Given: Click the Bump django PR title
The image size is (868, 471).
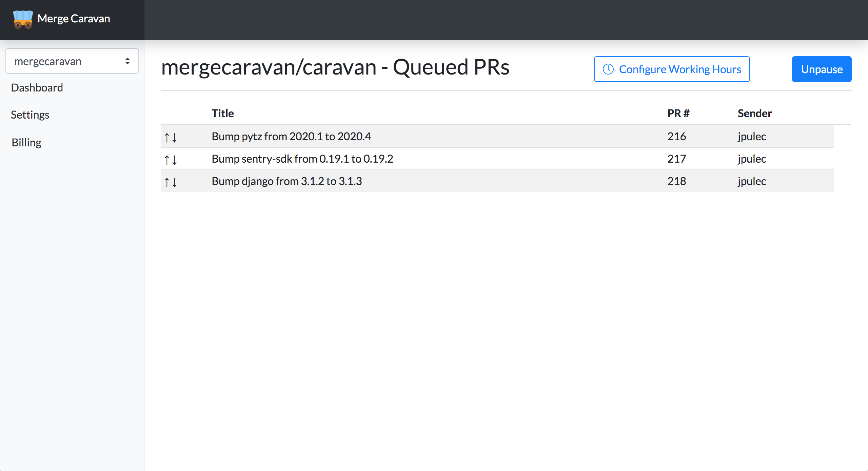Looking at the screenshot, I should tap(287, 181).
